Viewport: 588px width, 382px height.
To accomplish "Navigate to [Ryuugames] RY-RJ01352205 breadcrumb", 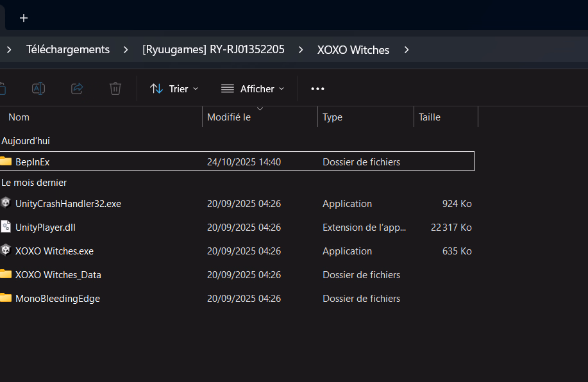I will tap(213, 49).
